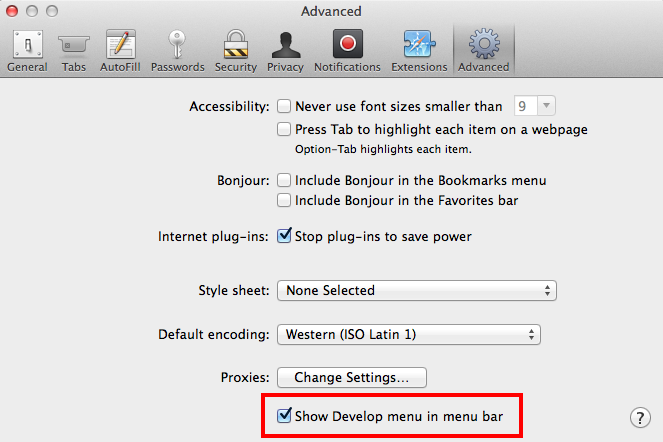Select the Advanced gear pane
Image resolution: width=663 pixels, height=442 pixels.
click(483, 50)
